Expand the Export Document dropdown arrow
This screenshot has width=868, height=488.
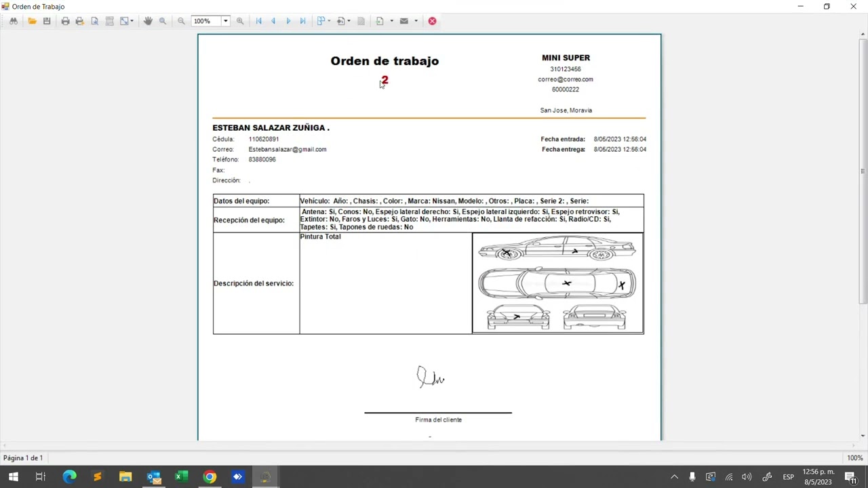coord(391,21)
